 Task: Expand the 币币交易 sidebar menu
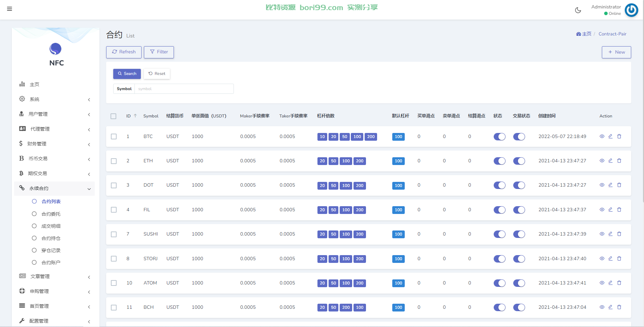55,159
